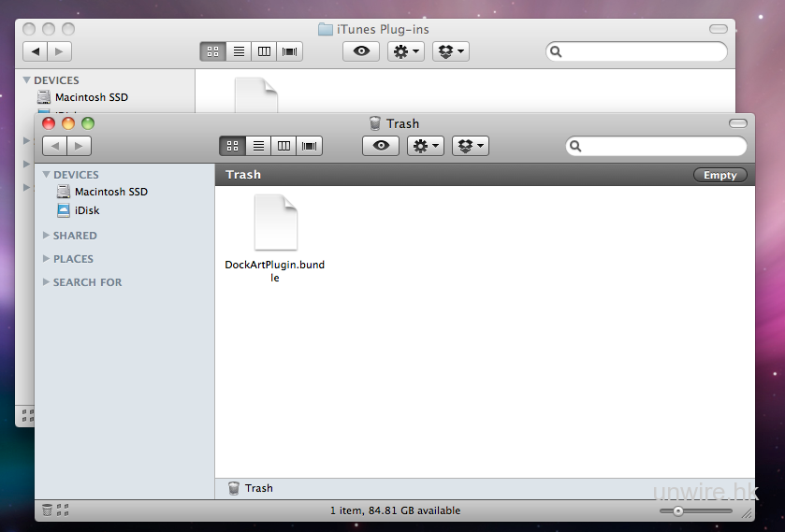Switch Trash window to Cover Flow view
Image resolution: width=785 pixels, height=532 pixels.
coord(309,146)
